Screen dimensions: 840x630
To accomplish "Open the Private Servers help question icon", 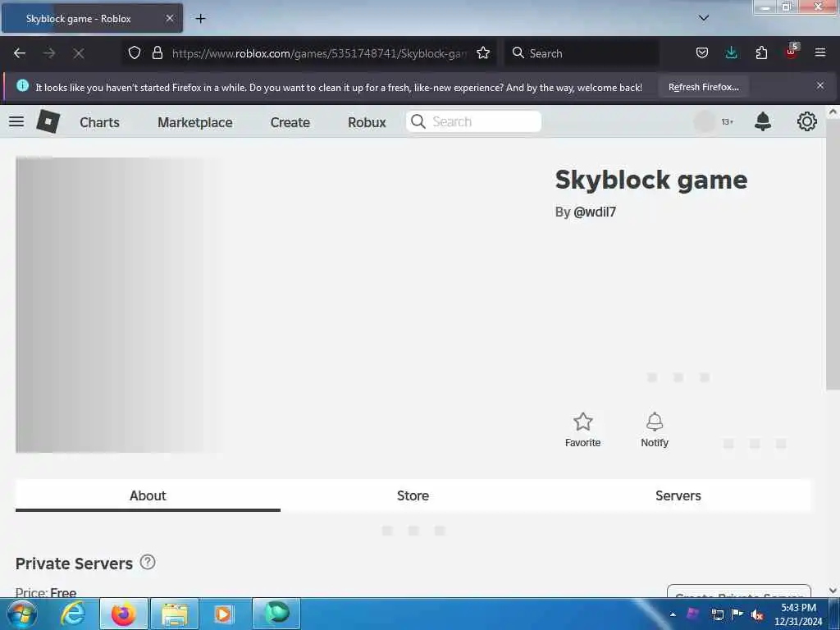I will point(148,562).
